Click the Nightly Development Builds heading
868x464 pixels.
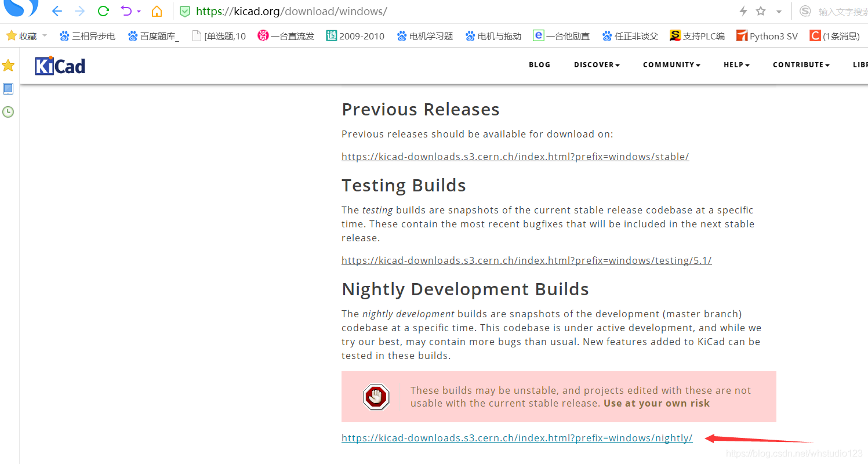coord(465,289)
